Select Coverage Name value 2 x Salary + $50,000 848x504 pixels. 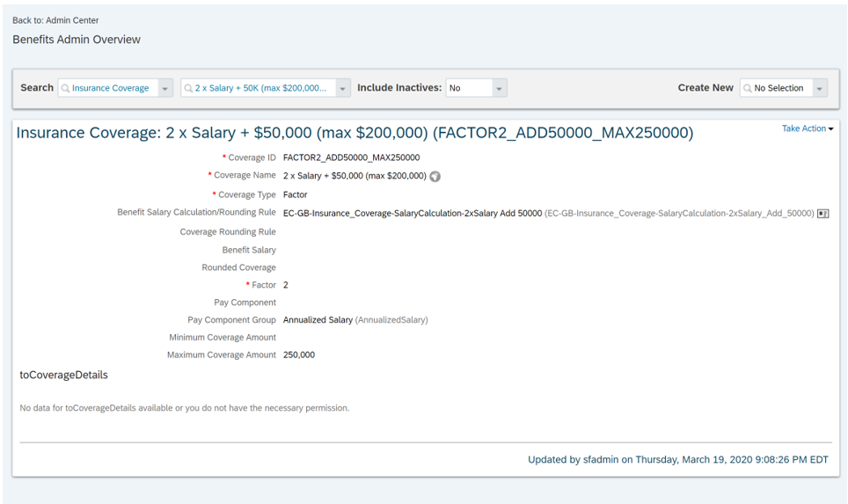pyautogui.click(x=355, y=176)
